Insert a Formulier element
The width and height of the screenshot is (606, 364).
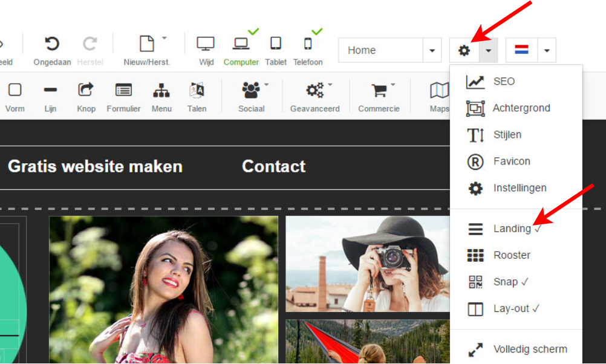123,97
